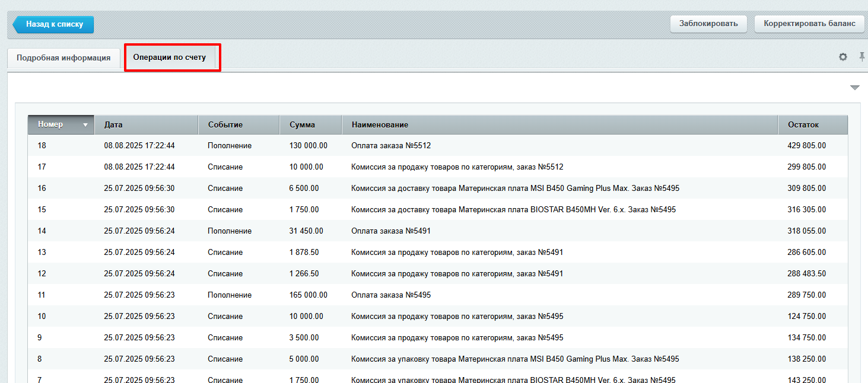The width and height of the screenshot is (868, 383).
Task: Open the Номер column sort dropdown arrow
Action: (85, 125)
